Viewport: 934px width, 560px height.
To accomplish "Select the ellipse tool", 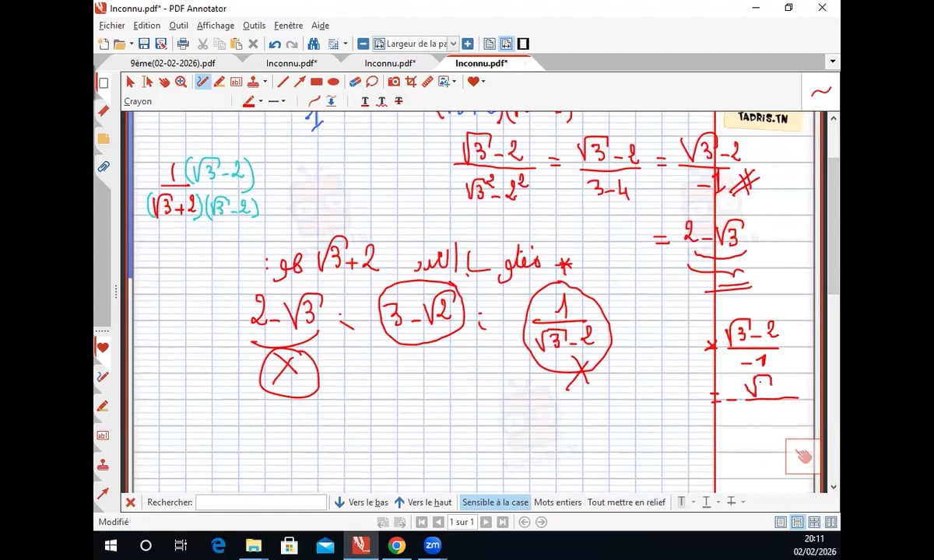I will 333,82.
